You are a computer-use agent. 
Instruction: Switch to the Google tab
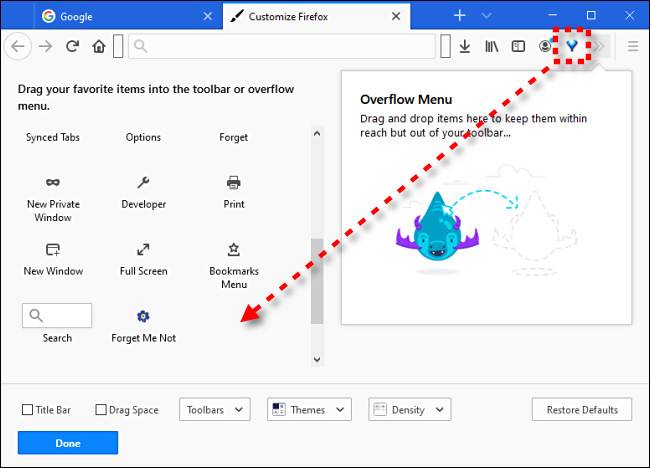click(125, 16)
